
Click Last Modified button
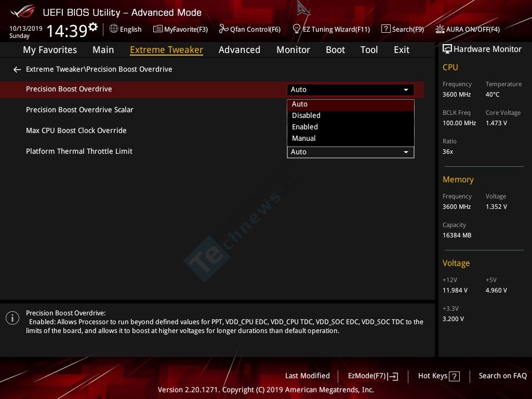(308, 376)
